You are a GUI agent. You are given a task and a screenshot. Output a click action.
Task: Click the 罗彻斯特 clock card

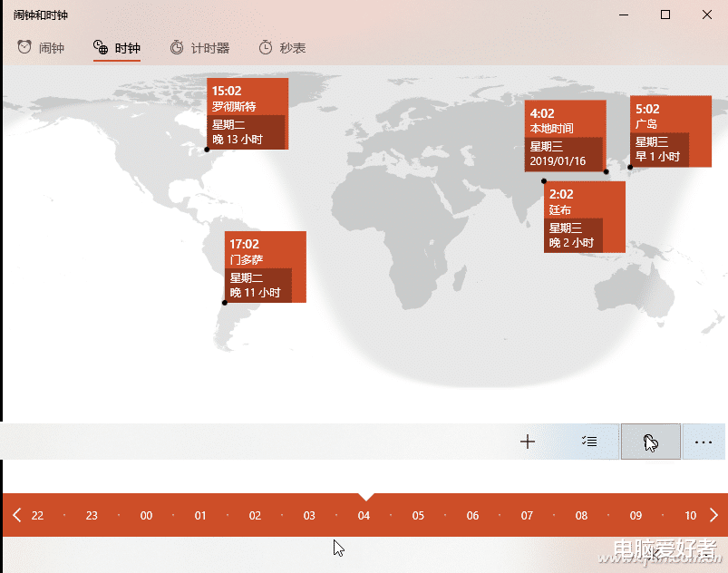point(248,113)
